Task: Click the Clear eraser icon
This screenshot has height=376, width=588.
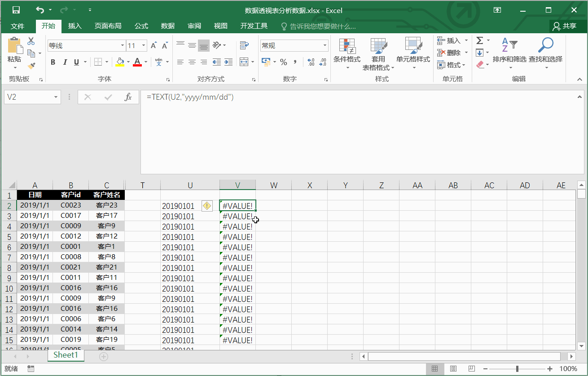Action: tap(480, 65)
